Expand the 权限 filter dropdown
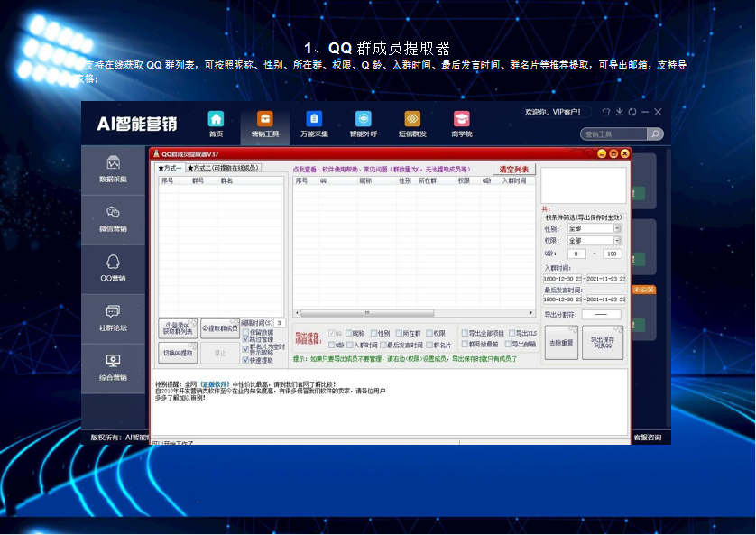The width and height of the screenshot is (756, 535). [x=617, y=241]
